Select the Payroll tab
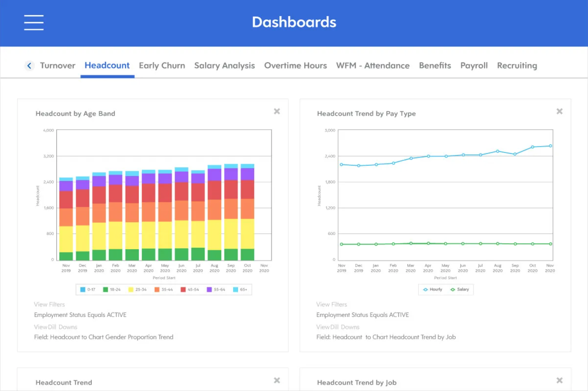The width and height of the screenshot is (588, 391). 474,66
